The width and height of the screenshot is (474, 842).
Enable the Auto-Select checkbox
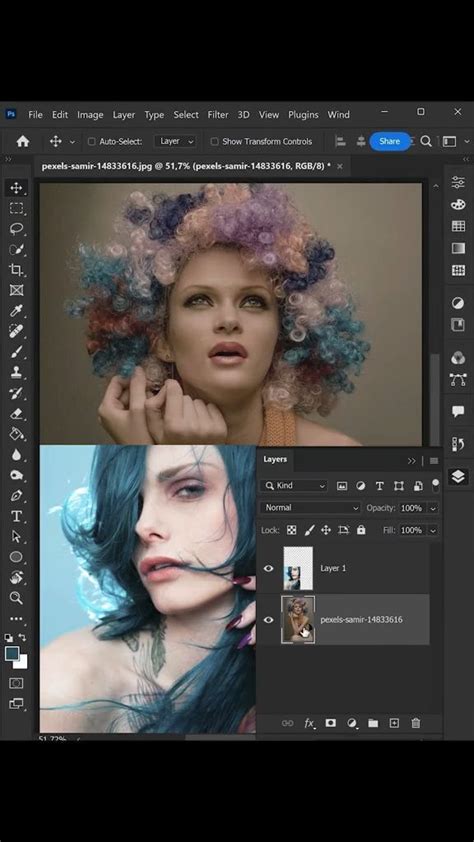tap(91, 142)
